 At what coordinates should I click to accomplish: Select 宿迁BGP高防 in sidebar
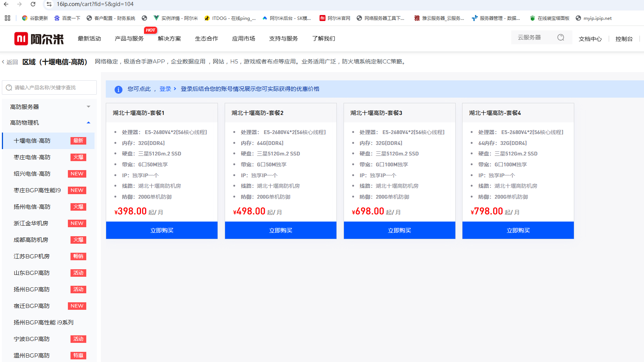(48, 306)
